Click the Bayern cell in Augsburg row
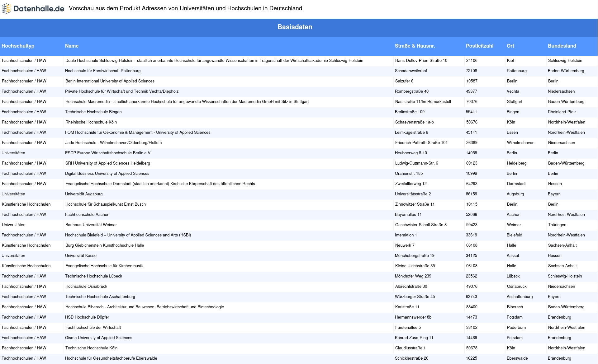Viewport: 598px width, 364px height. coord(554,194)
